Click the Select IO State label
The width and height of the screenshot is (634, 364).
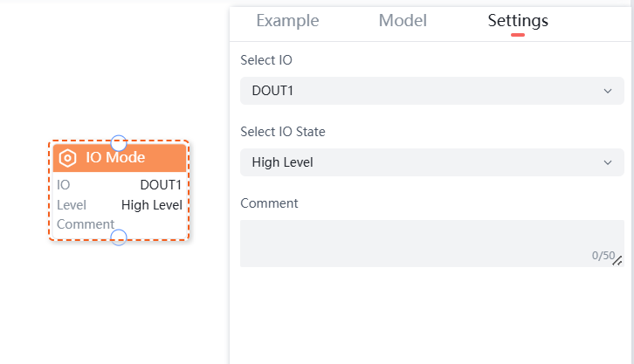[x=282, y=132]
